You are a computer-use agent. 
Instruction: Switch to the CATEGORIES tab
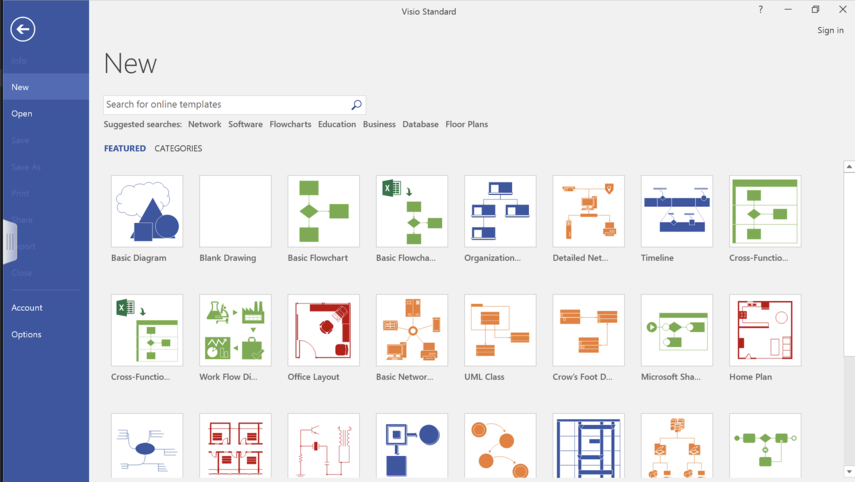(178, 149)
